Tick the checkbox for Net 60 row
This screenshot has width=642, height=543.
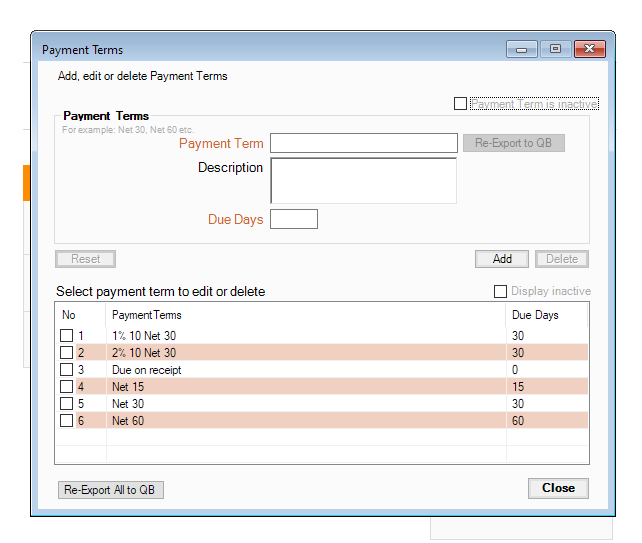[67, 421]
